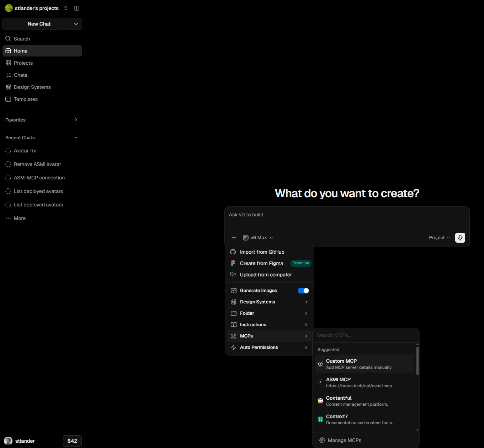Open the New Chat dropdown arrow
The width and height of the screenshot is (484, 448).
(x=76, y=24)
